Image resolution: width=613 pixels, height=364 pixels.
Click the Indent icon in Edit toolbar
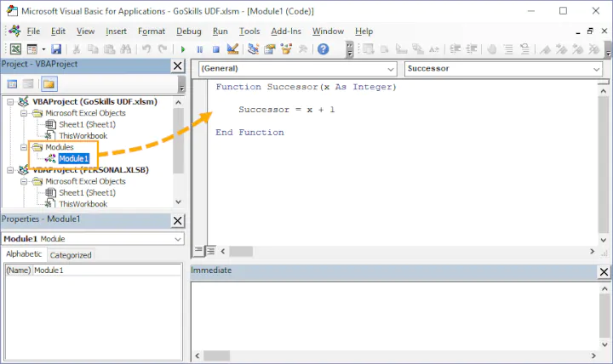[x=455, y=49]
